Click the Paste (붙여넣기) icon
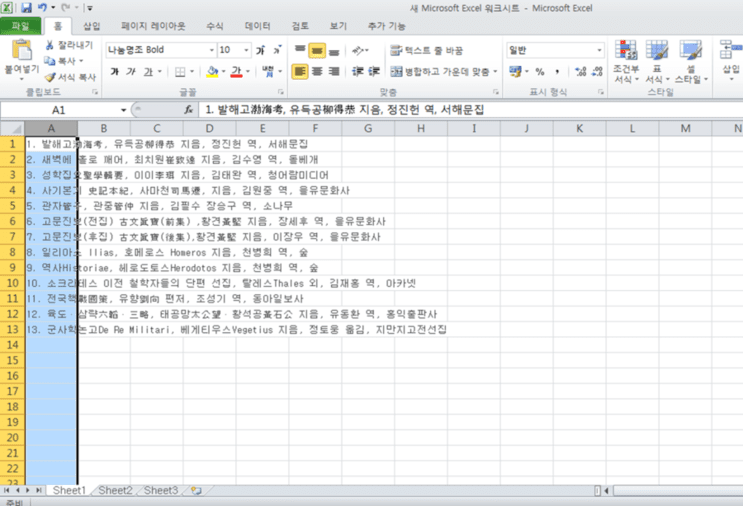 point(21,51)
